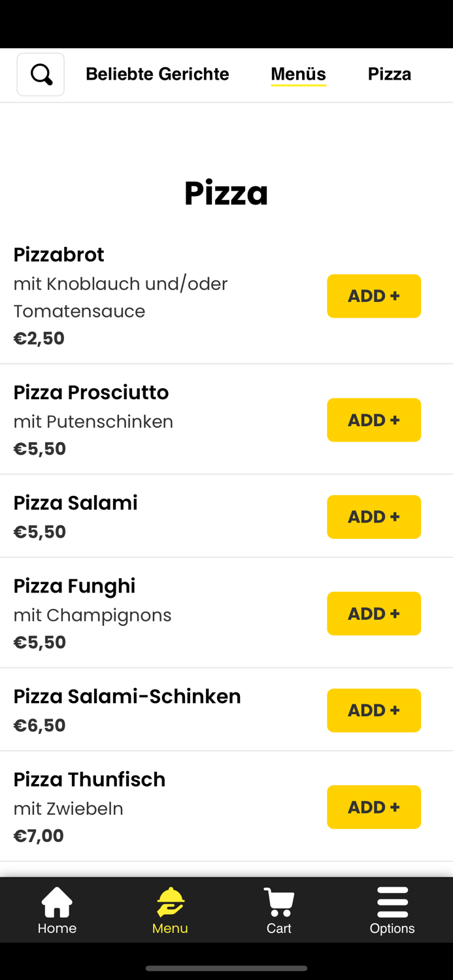Select the highlighted Menu item in the navbar
The image size is (453, 980).
[169, 909]
